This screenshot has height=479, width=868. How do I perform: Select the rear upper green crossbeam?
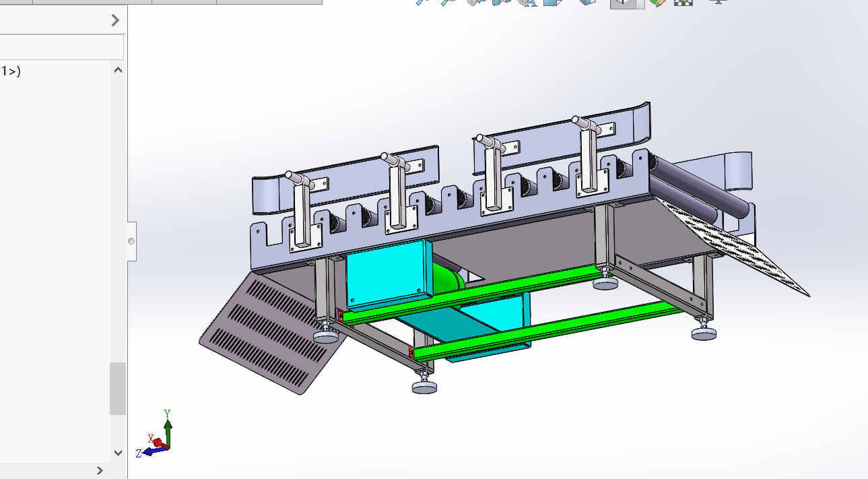[x=471, y=294]
